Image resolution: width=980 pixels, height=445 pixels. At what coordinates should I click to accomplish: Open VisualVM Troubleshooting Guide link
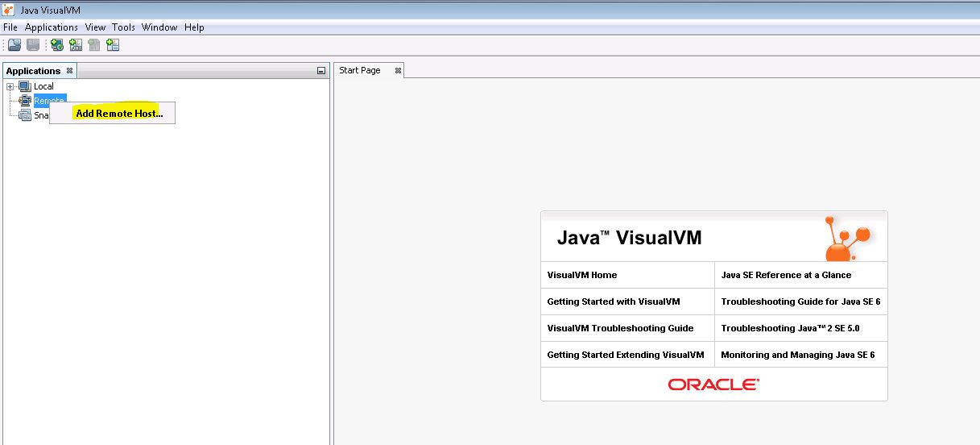pos(620,328)
